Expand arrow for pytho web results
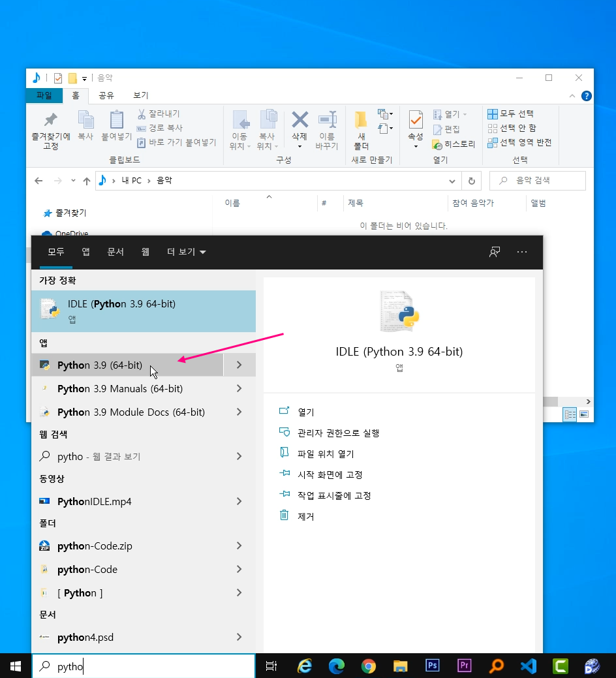Viewport: 616px width, 678px height. [239, 456]
